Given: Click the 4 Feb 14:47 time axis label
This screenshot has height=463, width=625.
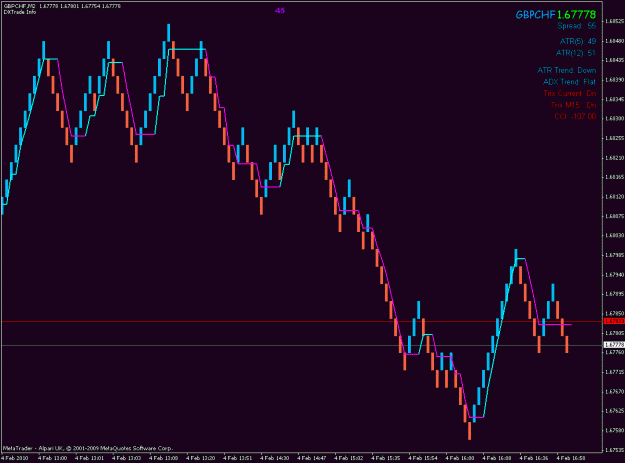Looking at the screenshot, I should 312,458.
